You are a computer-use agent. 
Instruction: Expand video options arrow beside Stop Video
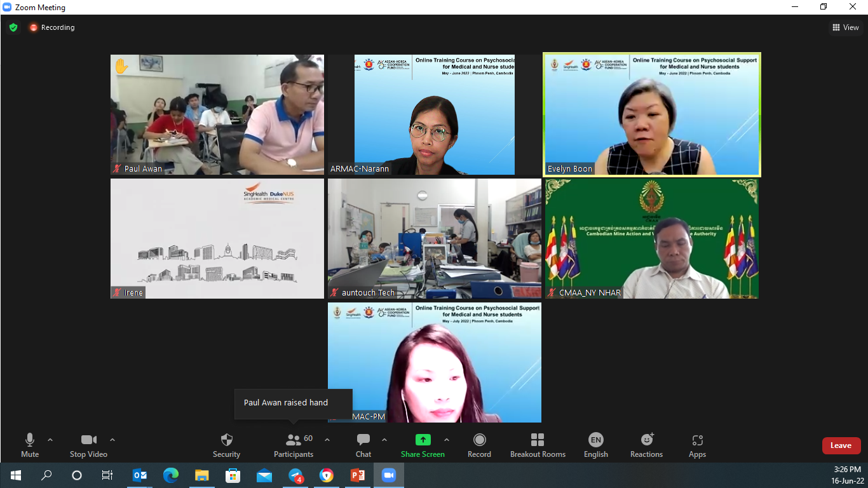112,440
